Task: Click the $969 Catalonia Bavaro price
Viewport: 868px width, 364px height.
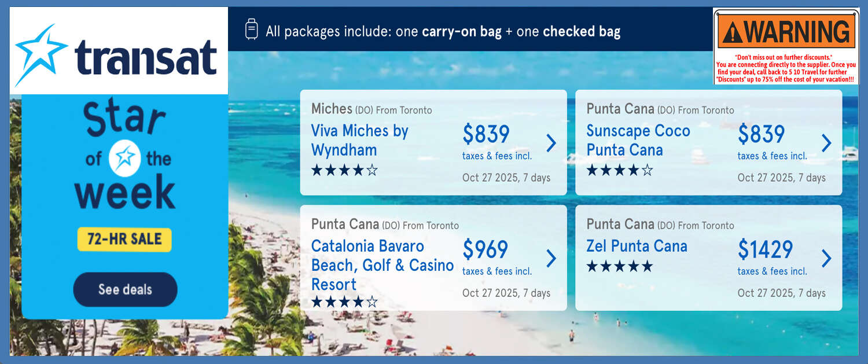Action: pyautogui.click(x=485, y=249)
